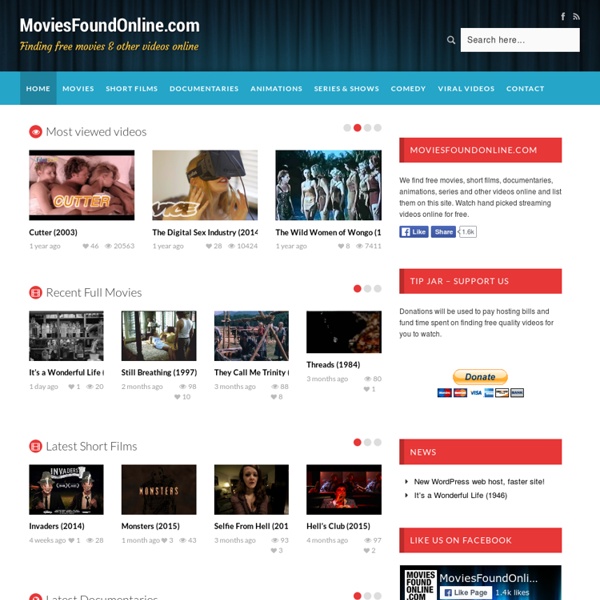Open the Invaders (2014) title link
This screenshot has width=600, height=600.
pyautogui.click(x=57, y=526)
